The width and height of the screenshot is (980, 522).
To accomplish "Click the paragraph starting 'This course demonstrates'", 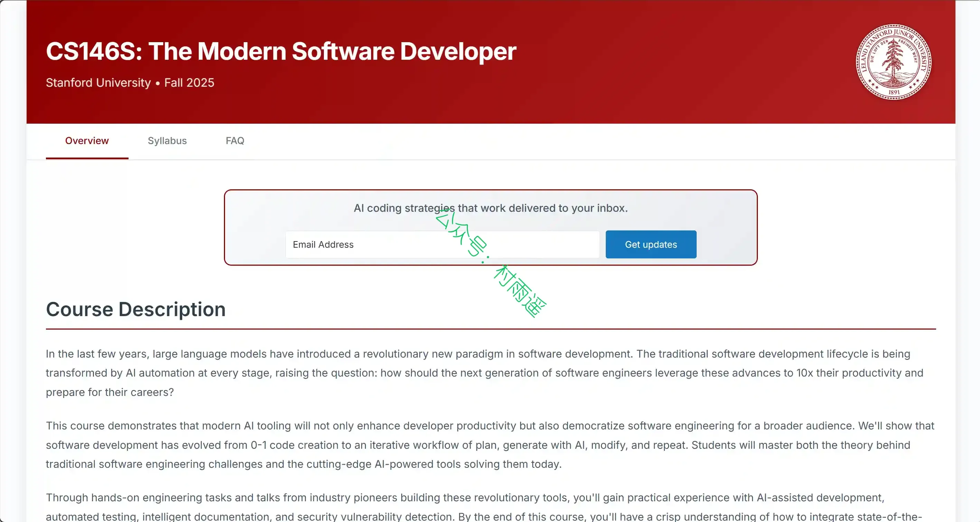I will pos(490,445).
